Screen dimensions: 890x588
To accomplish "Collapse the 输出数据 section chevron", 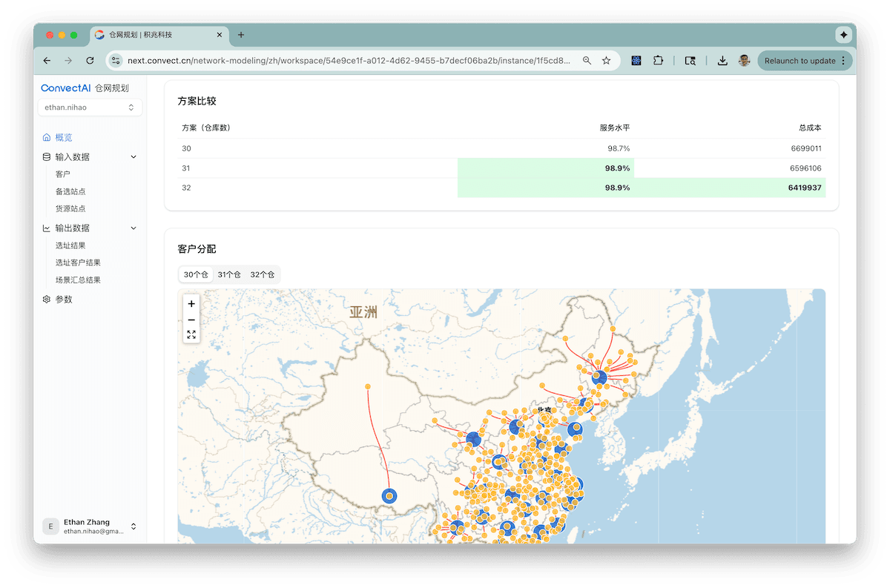I will click(x=133, y=228).
